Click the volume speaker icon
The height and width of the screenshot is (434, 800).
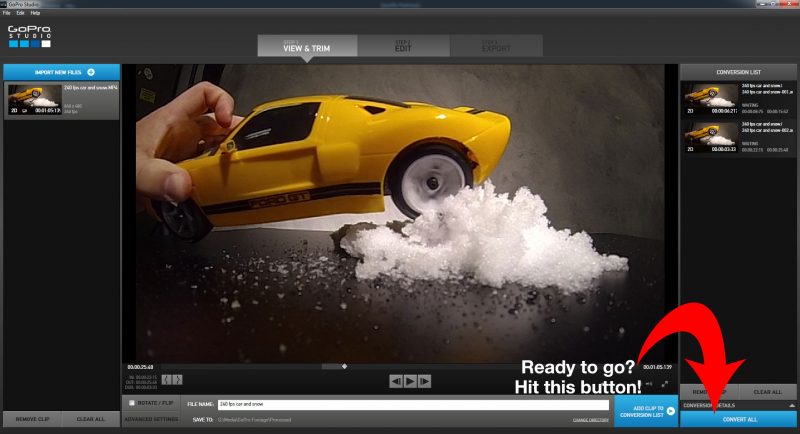tap(649, 382)
